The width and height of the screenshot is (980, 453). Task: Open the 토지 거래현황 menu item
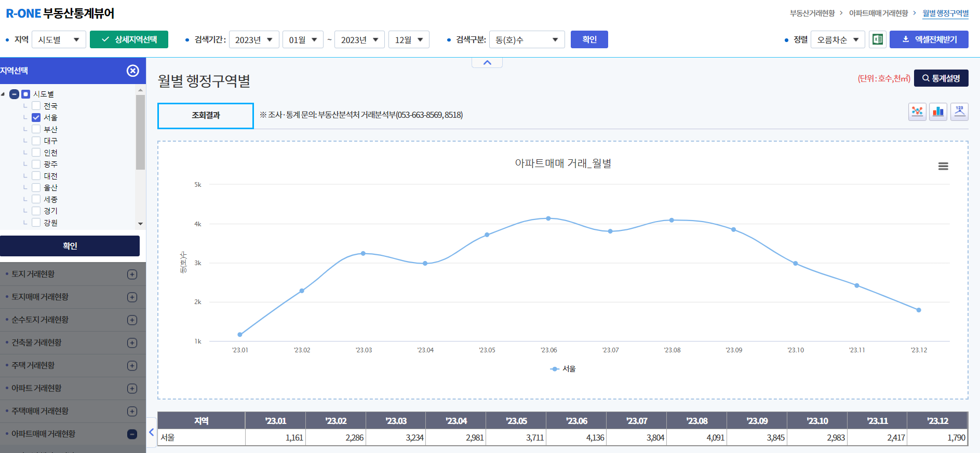[33, 274]
